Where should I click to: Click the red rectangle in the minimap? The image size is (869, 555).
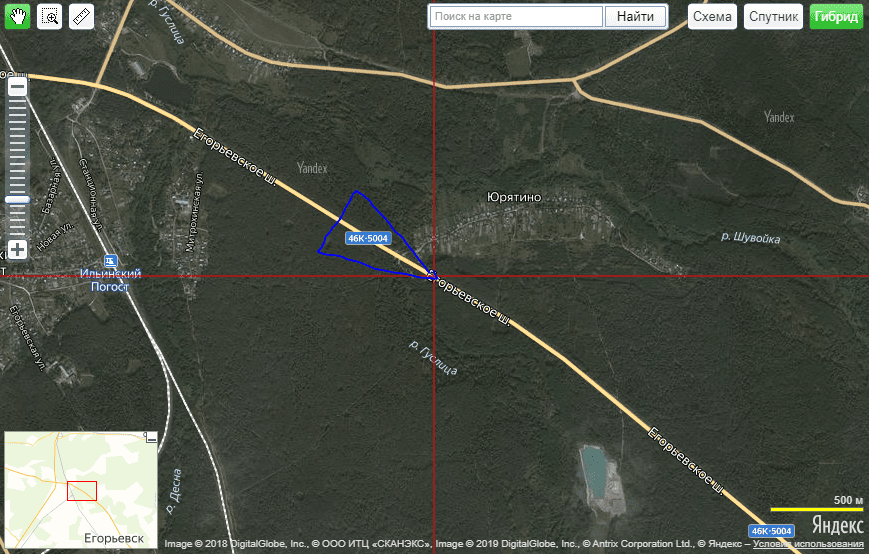(x=81, y=491)
